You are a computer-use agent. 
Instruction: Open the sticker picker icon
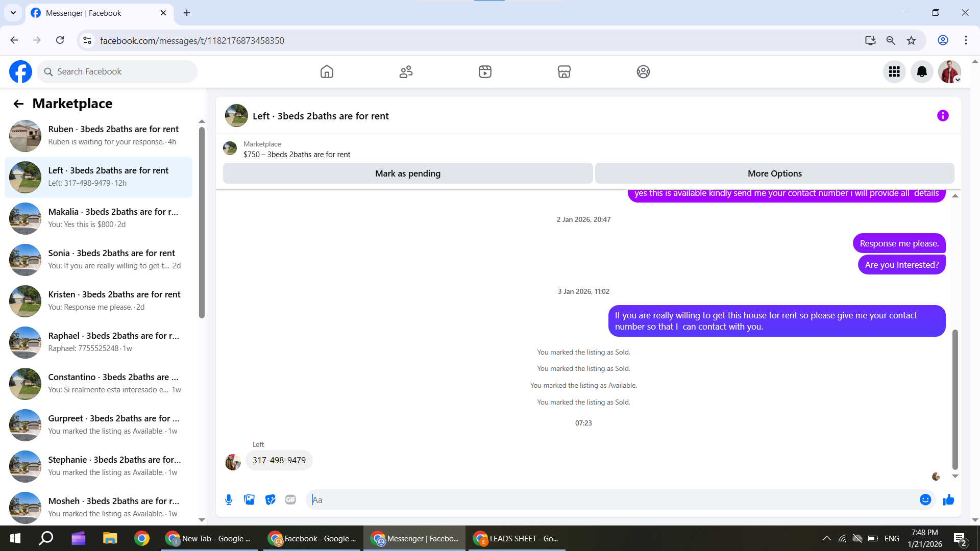(x=271, y=500)
